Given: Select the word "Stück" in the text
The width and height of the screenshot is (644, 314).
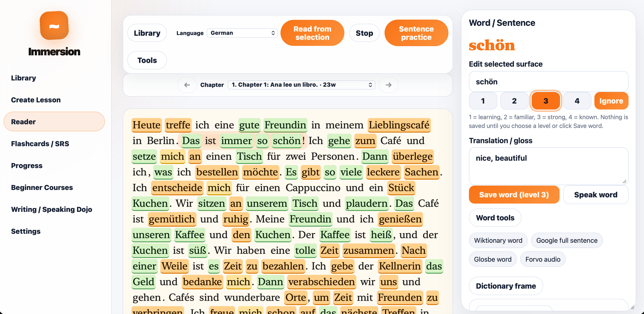Looking at the screenshot, I should tap(401, 188).
